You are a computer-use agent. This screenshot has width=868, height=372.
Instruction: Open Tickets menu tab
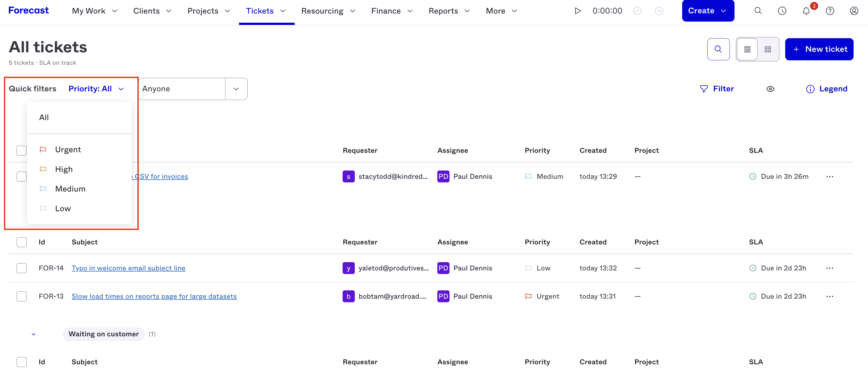coord(266,11)
